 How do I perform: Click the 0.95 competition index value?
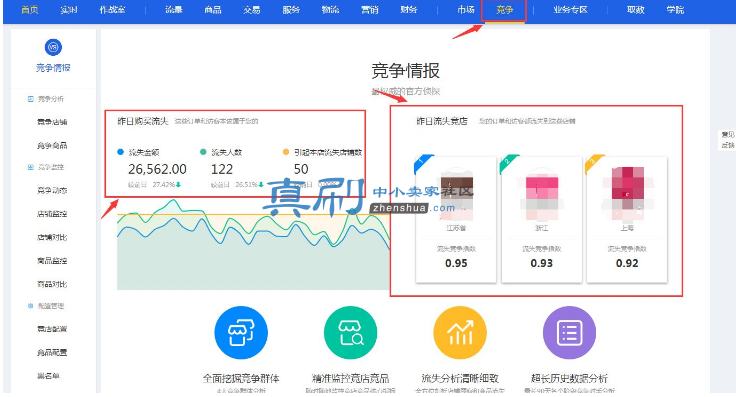[456, 263]
